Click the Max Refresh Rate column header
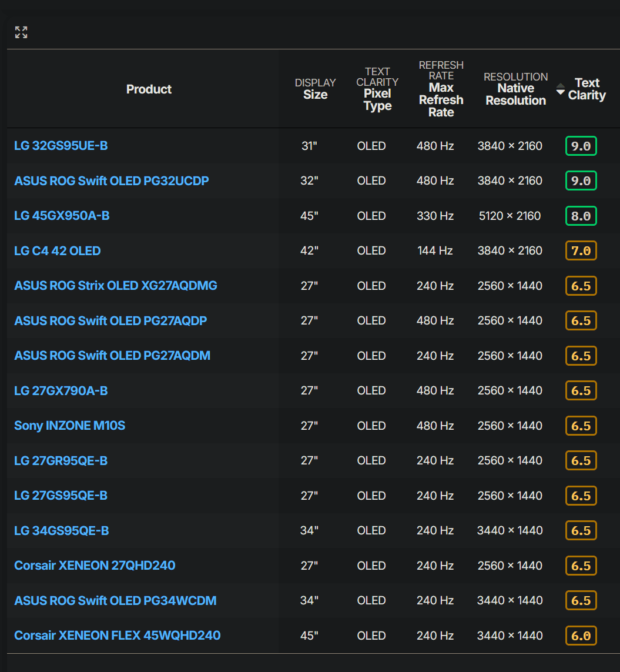The height and width of the screenshot is (672, 620). [441, 89]
